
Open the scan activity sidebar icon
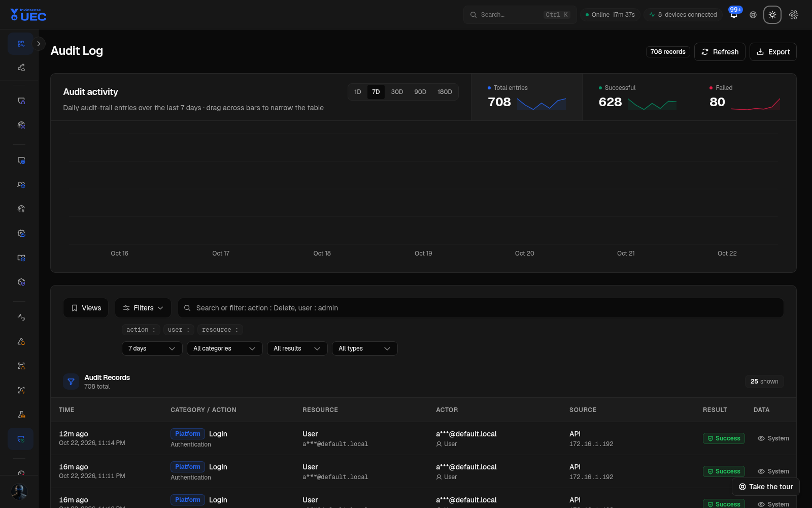pos(21,390)
